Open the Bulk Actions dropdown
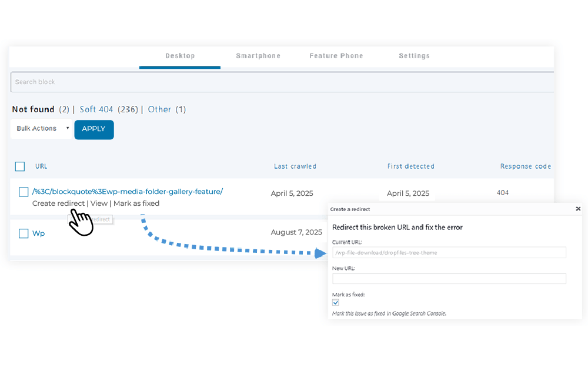Screen dimensions: 588x371 41,128
